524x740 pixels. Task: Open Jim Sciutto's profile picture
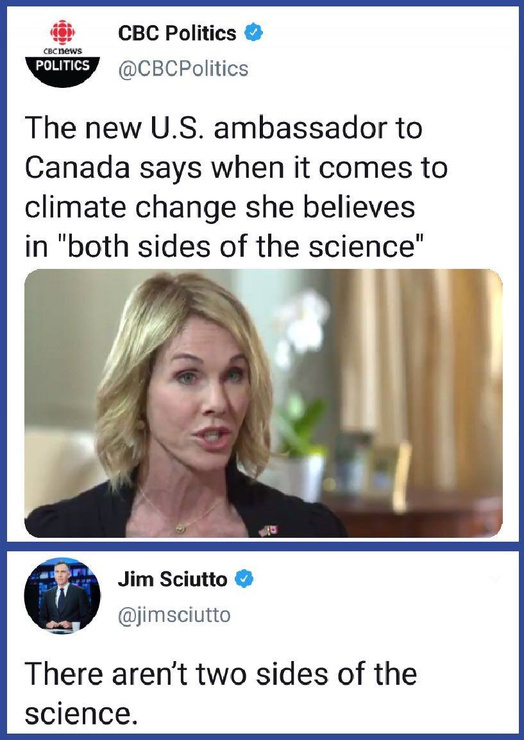tap(62, 596)
